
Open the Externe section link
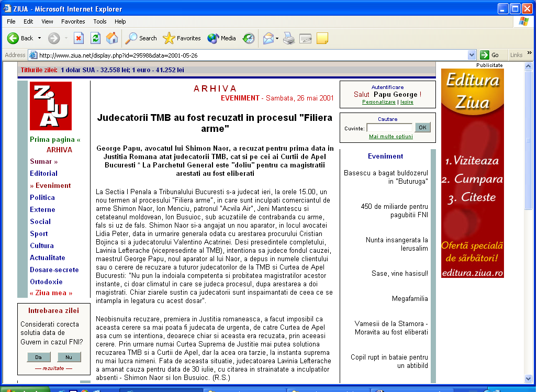[x=42, y=209]
